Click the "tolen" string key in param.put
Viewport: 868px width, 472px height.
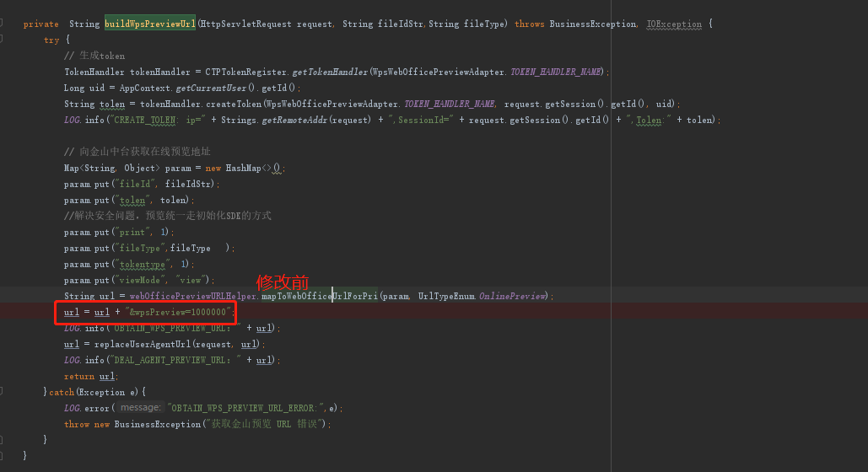pyautogui.click(x=132, y=201)
